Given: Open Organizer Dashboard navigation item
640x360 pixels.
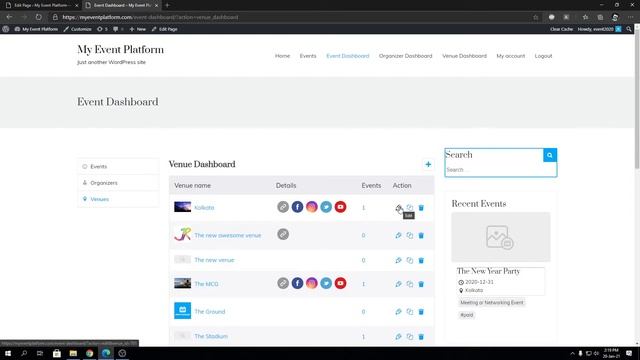Looking at the screenshot, I should point(405,56).
